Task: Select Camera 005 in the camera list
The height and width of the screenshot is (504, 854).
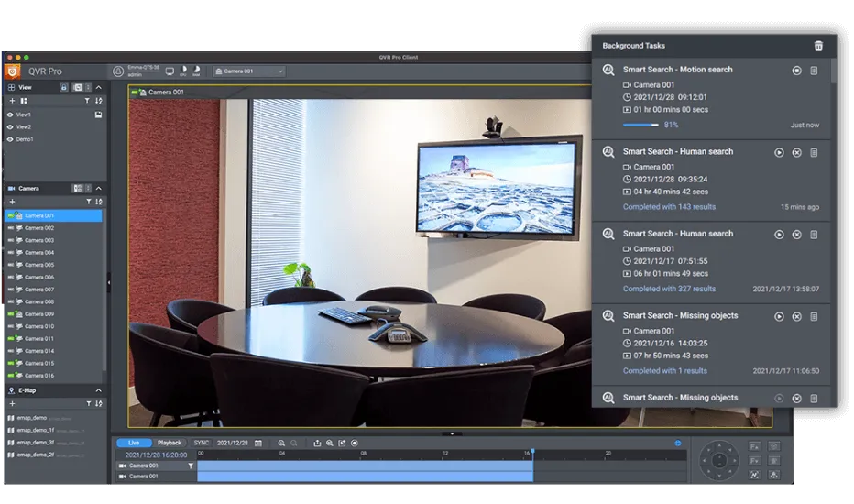Action: (x=39, y=265)
